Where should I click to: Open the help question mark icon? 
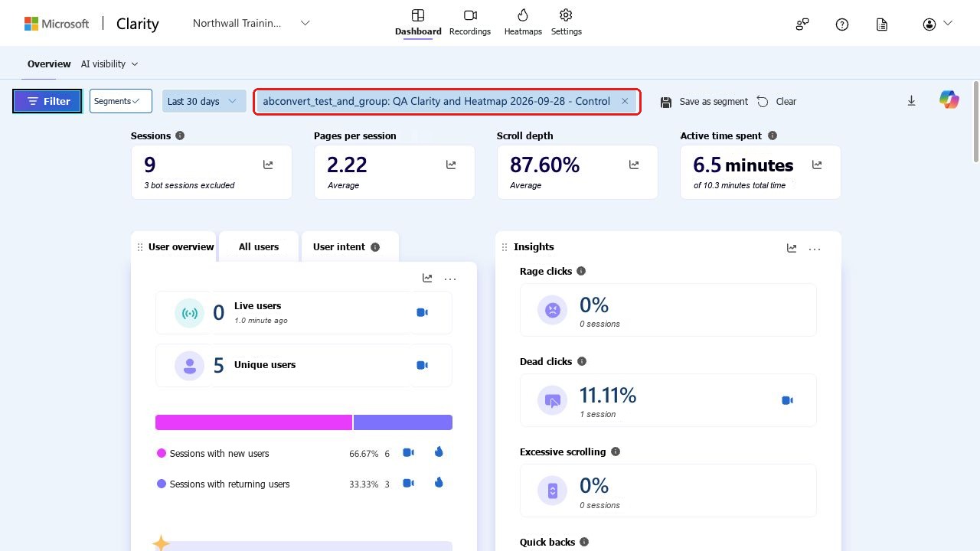tap(842, 24)
